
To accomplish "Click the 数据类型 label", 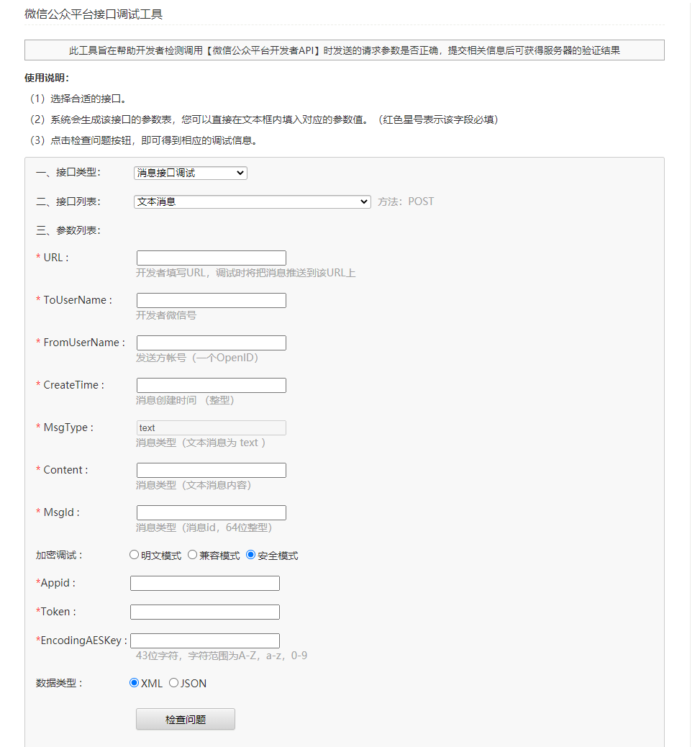I will tap(59, 683).
